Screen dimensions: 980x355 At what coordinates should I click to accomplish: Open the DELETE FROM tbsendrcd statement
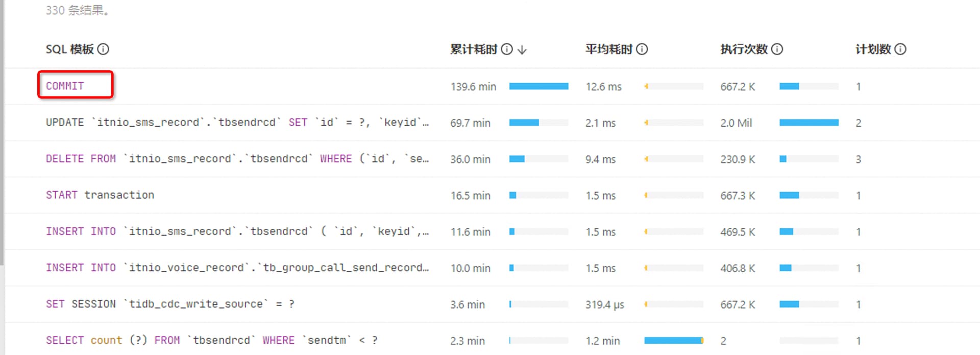[237, 159]
